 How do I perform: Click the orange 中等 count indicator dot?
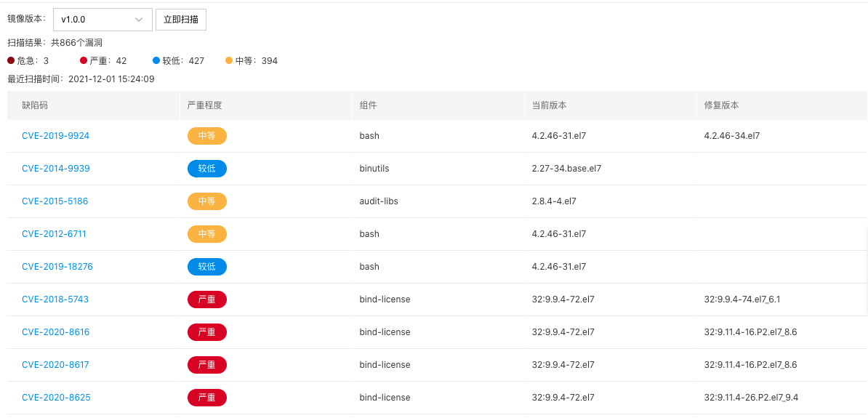(229, 60)
